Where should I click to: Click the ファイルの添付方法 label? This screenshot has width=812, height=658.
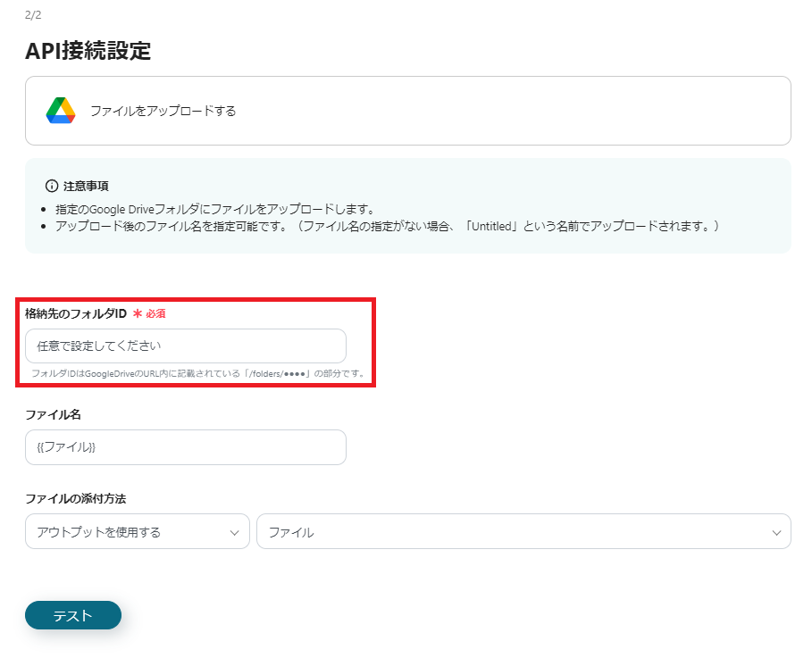pos(71,498)
